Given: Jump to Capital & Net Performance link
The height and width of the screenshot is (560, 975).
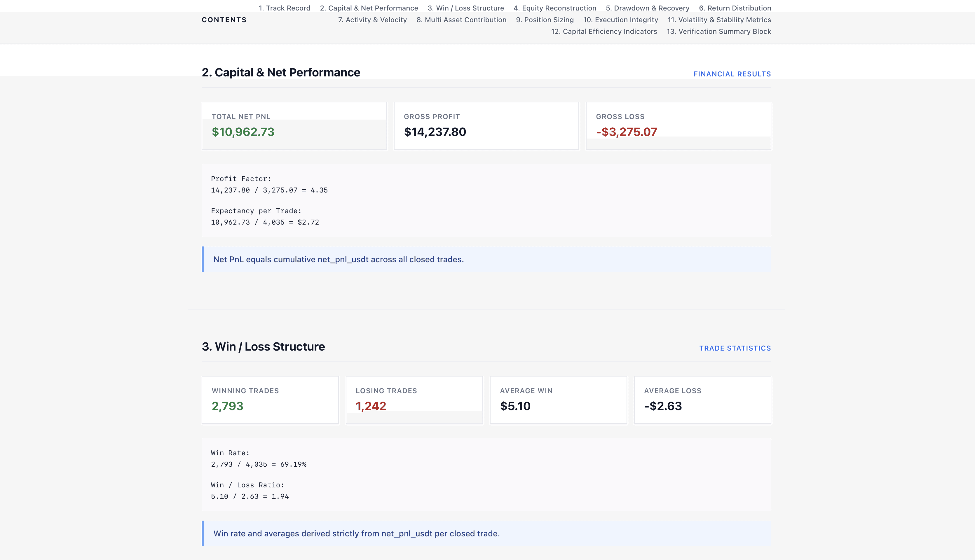Looking at the screenshot, I should point(369,8).
